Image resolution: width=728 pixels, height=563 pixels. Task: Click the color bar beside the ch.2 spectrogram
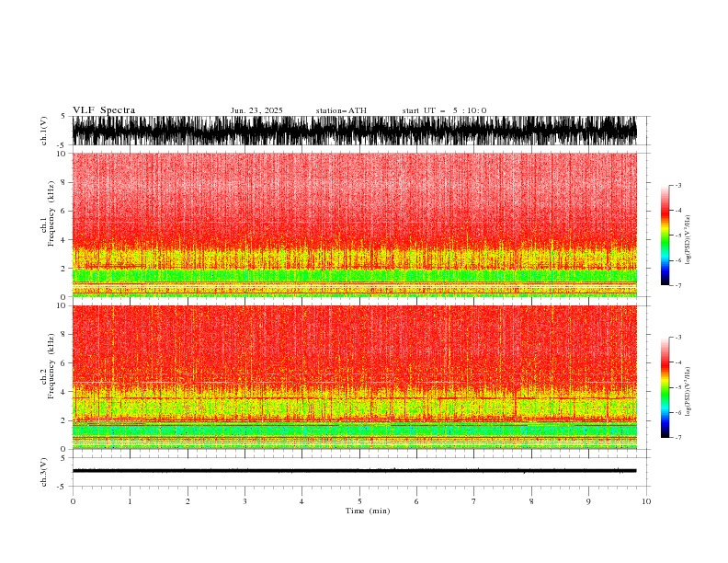tap(665, 387)
